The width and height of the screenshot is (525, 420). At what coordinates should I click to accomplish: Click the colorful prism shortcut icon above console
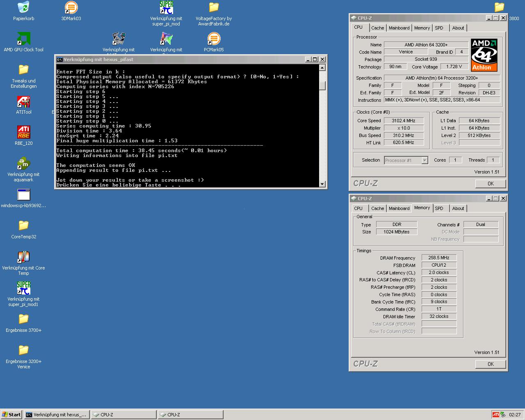click(166, 39)
